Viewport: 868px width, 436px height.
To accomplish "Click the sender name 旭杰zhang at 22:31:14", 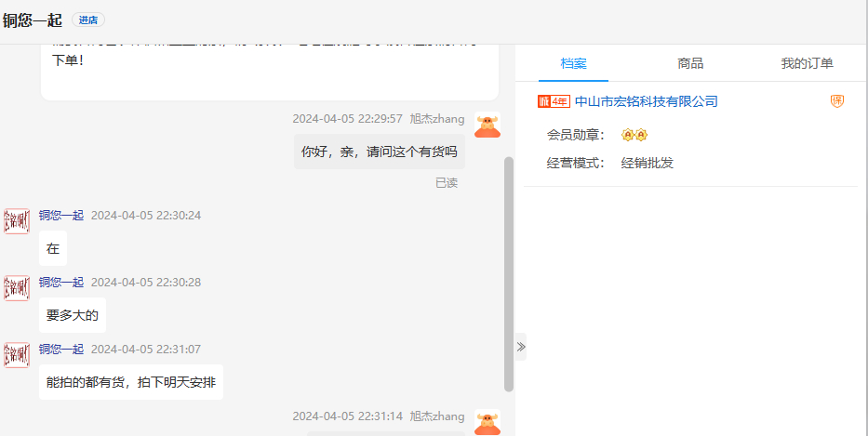I will click(437, 416).
